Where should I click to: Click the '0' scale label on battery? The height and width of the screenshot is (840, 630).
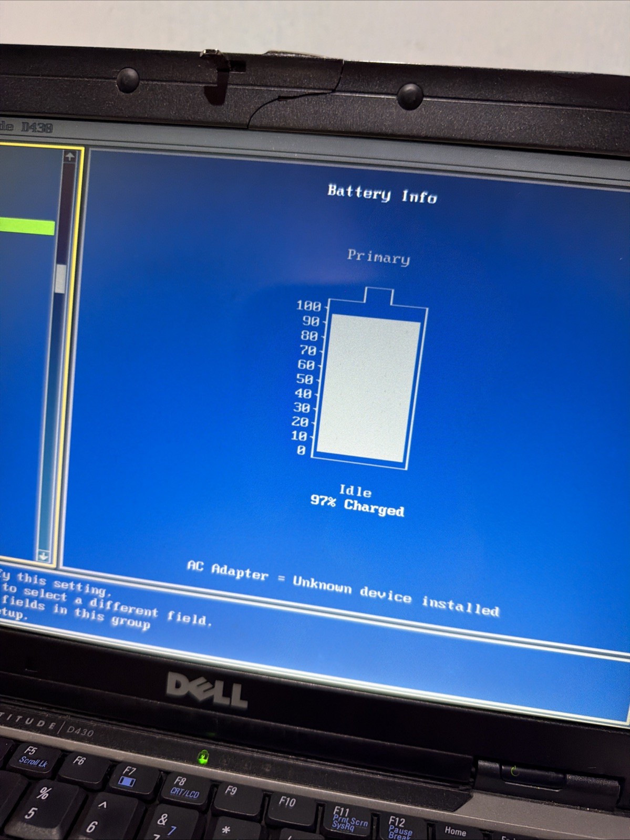(301, 450)
